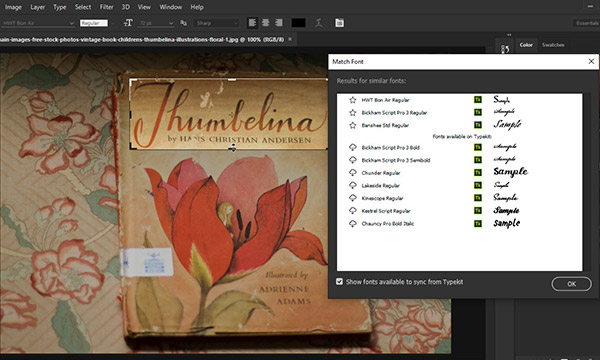The image size is (600, 360).
Task: Choose Bickham Script Pro 3 Semibold font name
Action: point(396,160)
